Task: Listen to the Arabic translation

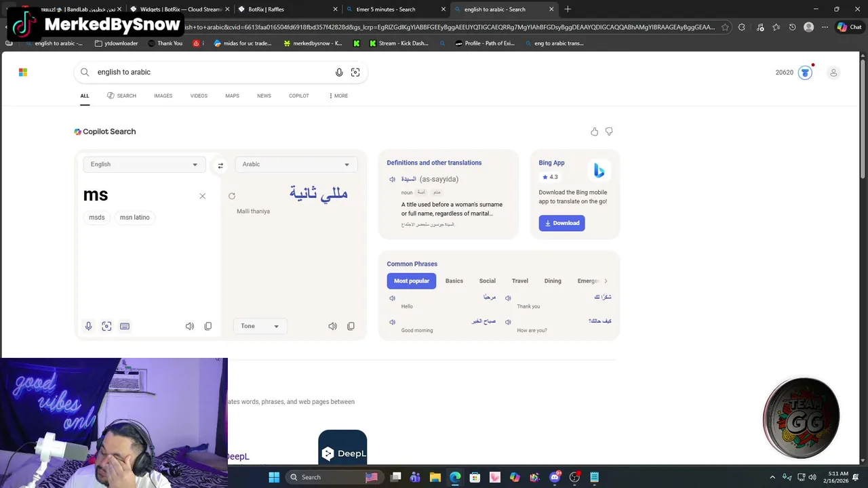Action: click(332, 326)
